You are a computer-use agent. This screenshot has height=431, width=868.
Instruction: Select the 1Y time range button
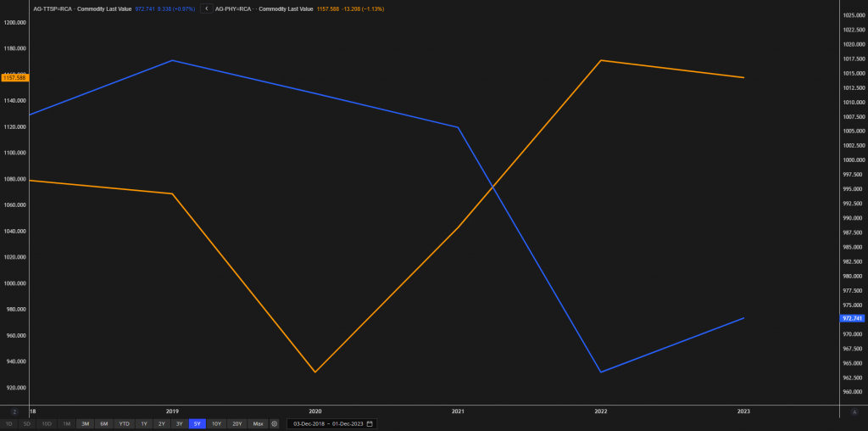(x=144, y=423)
